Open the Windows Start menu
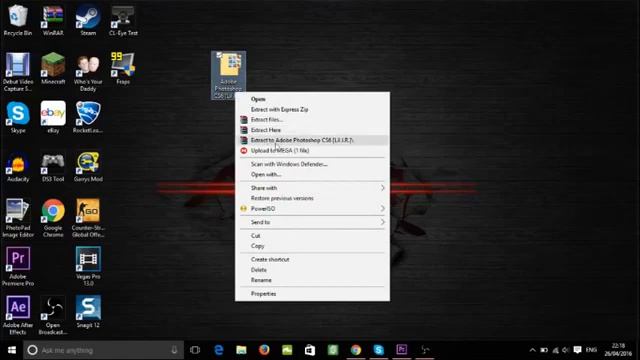Viewport: 640px width, 360px height. 11,350
